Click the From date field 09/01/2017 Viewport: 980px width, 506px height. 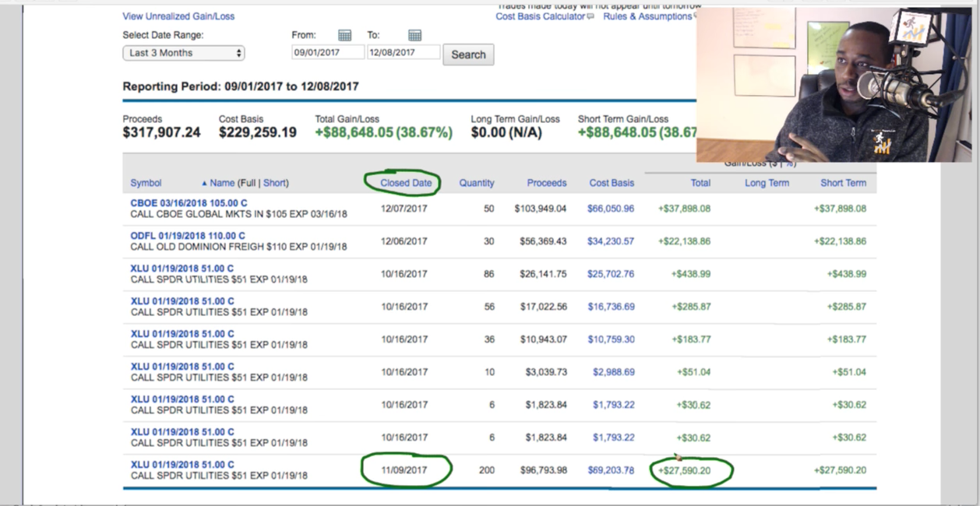(x=327, y=52)
